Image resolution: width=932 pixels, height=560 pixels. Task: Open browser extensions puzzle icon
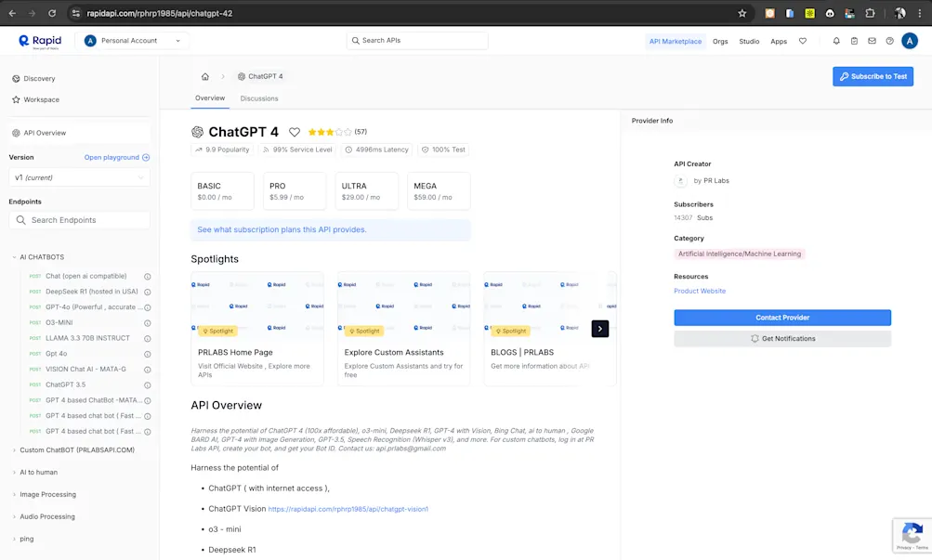tap(870, 13)
